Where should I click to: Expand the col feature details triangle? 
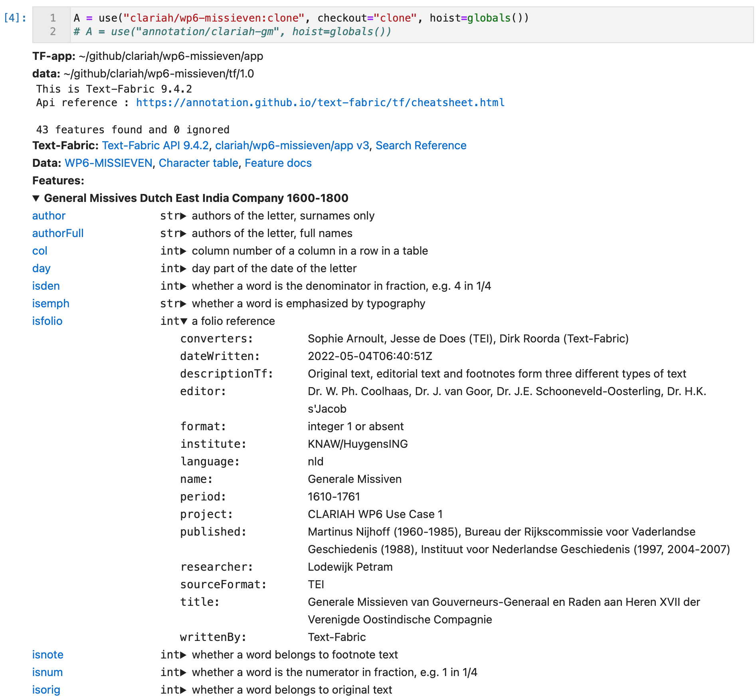[x=183, y=251]
